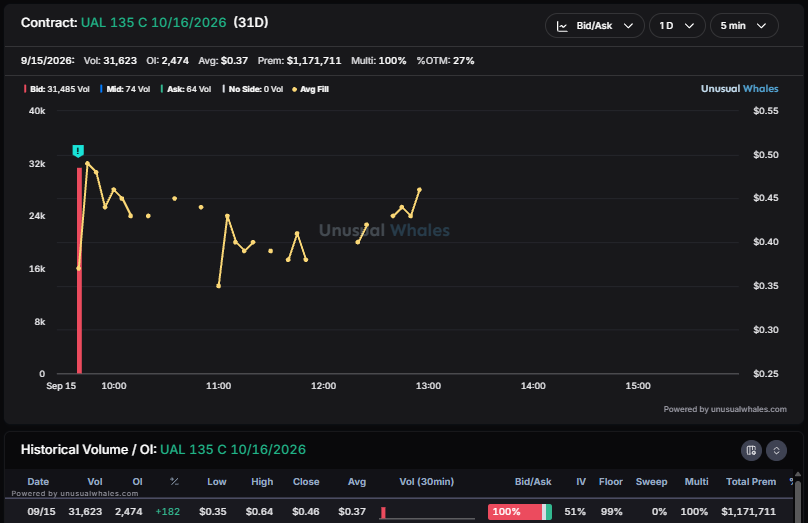Click the teal alert marker above red bar
The height and width of the screenshot is (523, 808).
[78, 151]
